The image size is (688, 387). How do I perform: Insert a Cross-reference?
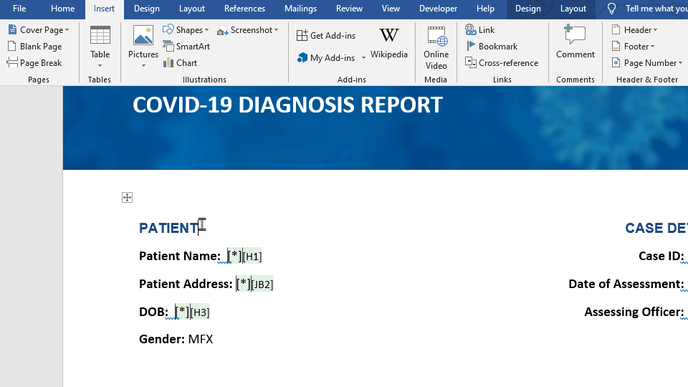(x=502, y=63)
